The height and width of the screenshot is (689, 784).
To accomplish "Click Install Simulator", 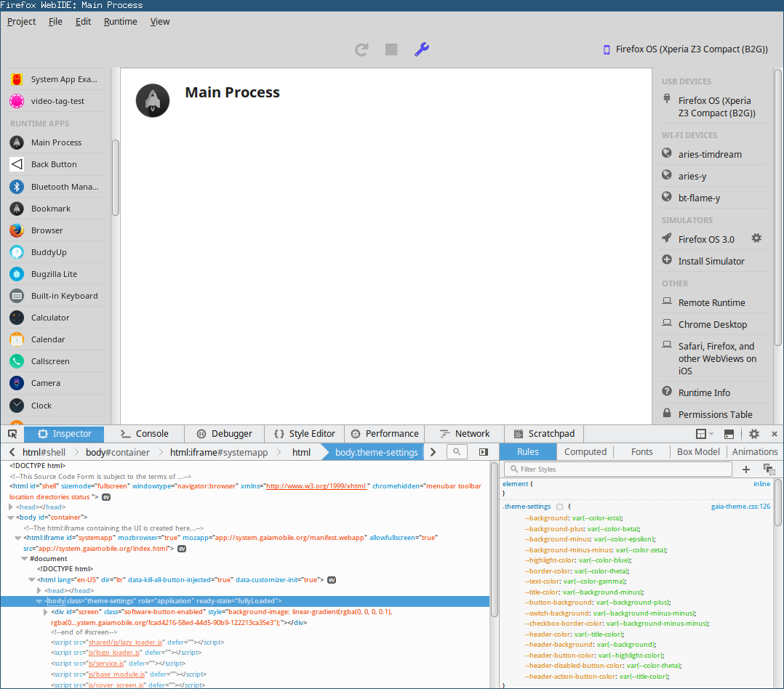I will click(711, 261).
